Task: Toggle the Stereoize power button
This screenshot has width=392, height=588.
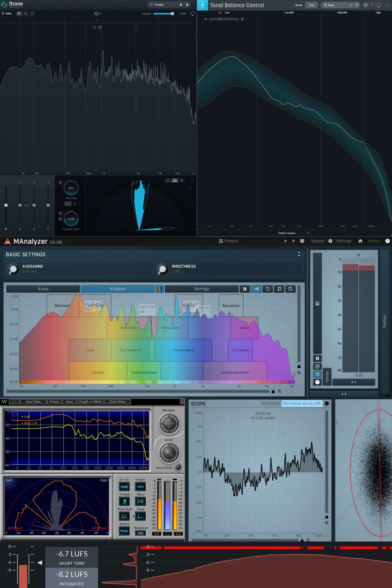Action: [x=60, y=183]
